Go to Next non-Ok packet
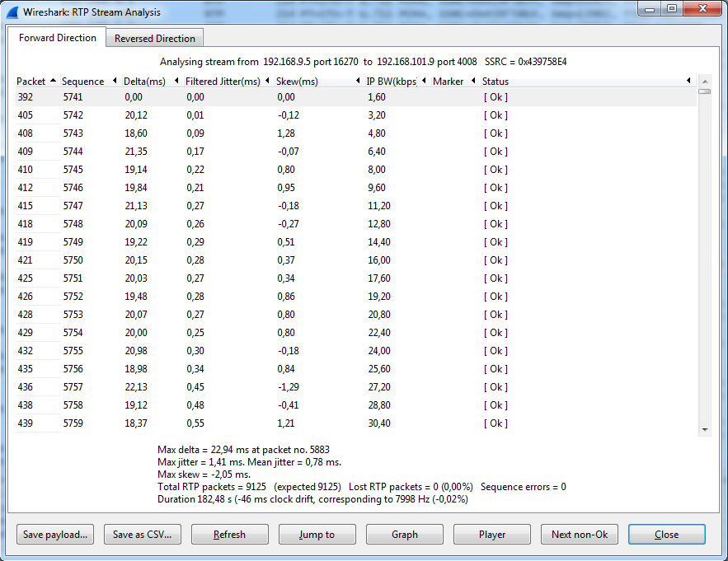Screen dimensions: 728x561 [580, 535]
